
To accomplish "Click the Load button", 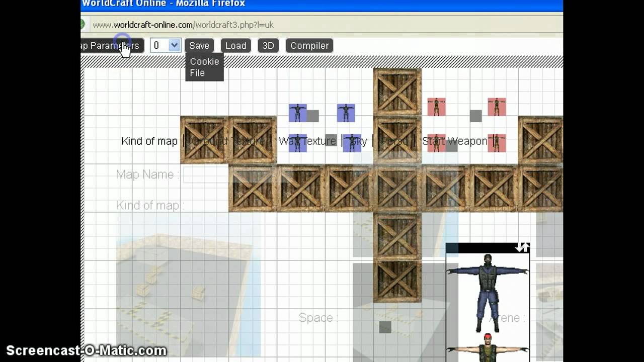I will point(235,46).
